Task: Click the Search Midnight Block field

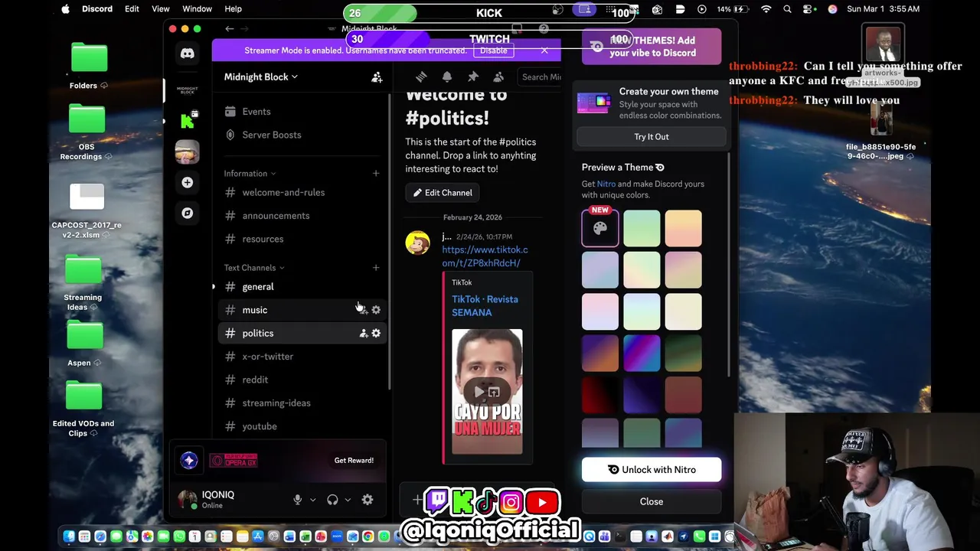Action: tap(541, 77)
